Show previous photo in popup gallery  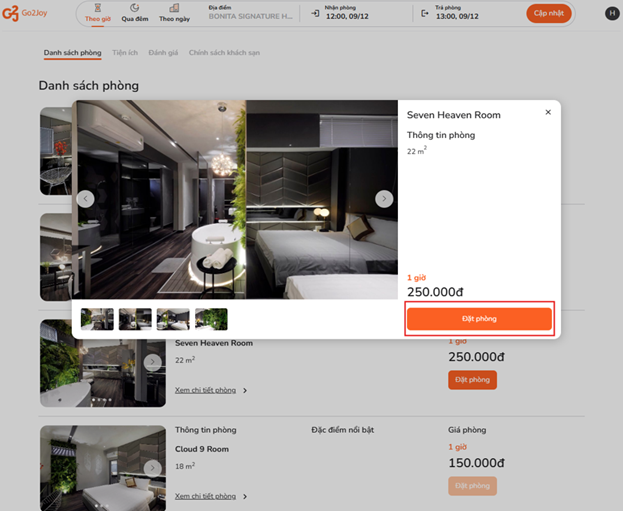tap(85, 199)
